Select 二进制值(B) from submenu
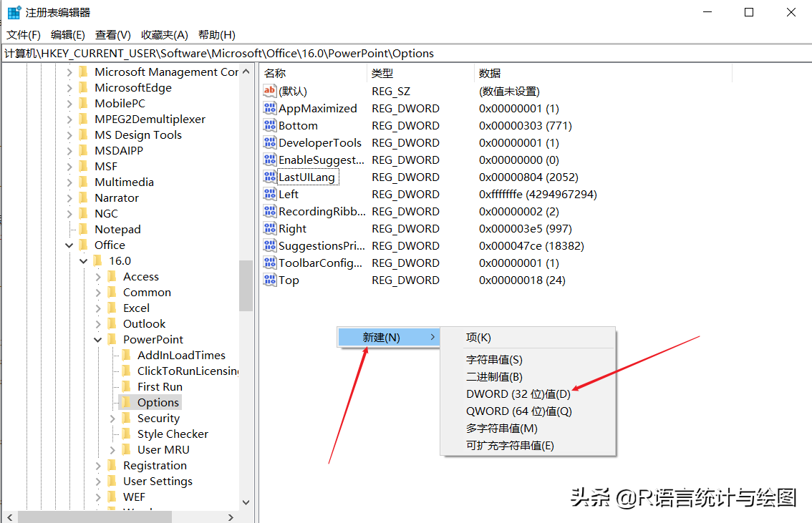Image resolution: width=812 pixels, height=523 pixels. tap(528, 376)
